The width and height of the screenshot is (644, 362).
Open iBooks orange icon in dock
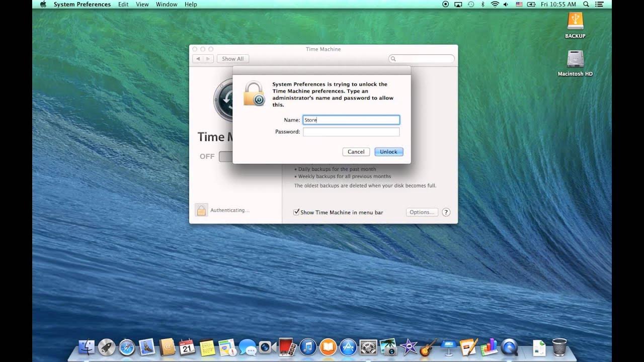[328, 347]
